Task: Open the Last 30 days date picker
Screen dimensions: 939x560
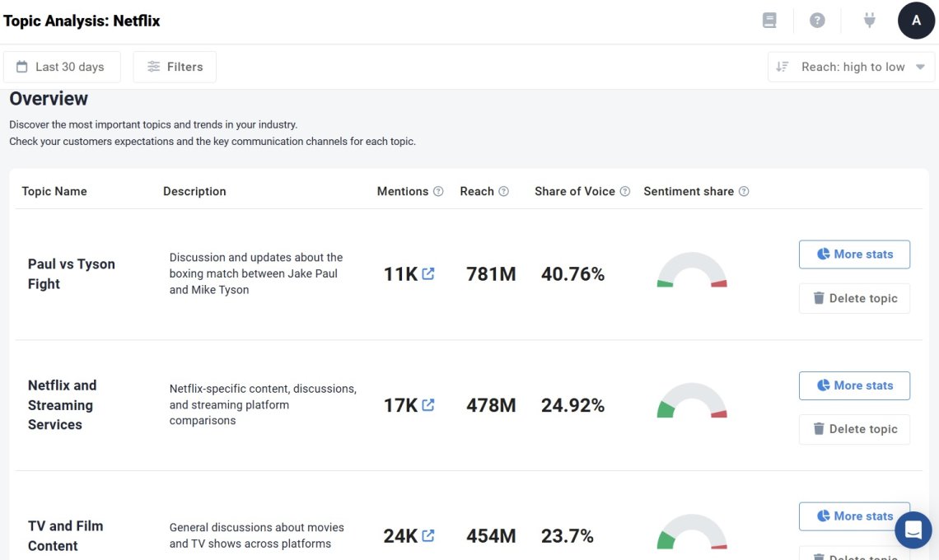Action: [62, 67]
